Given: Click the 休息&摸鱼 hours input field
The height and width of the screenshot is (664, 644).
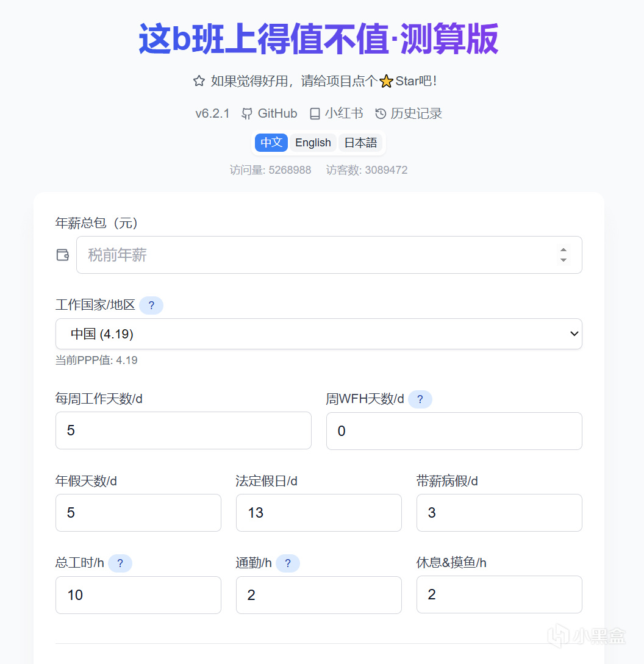Looking at the screenshot, I should click(499, 594).
